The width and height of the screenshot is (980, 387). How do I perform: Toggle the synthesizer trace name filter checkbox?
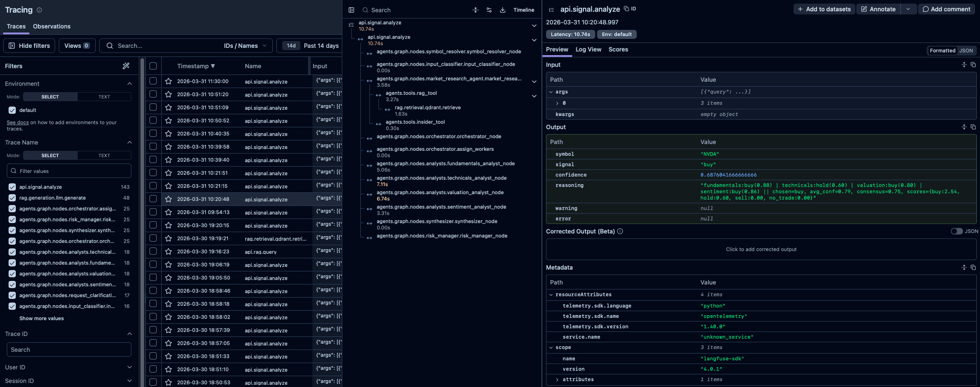coord(12,230)
